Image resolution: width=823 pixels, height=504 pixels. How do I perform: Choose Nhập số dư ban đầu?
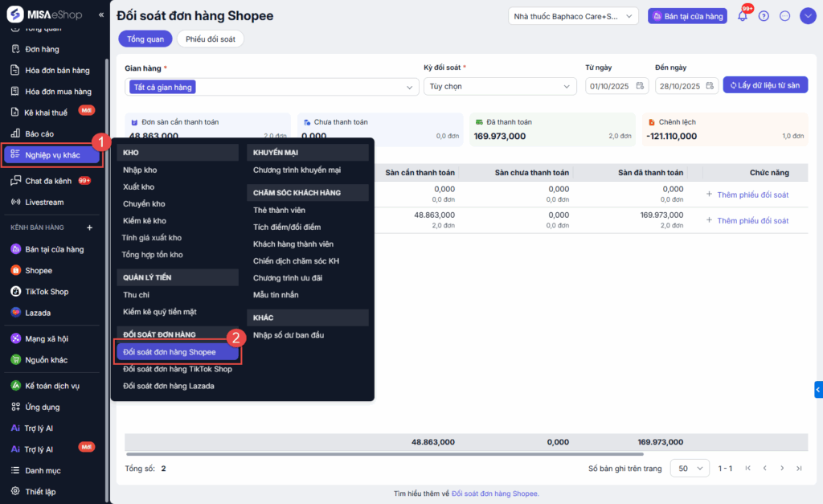pyautogui.click(x=289, y=335)
